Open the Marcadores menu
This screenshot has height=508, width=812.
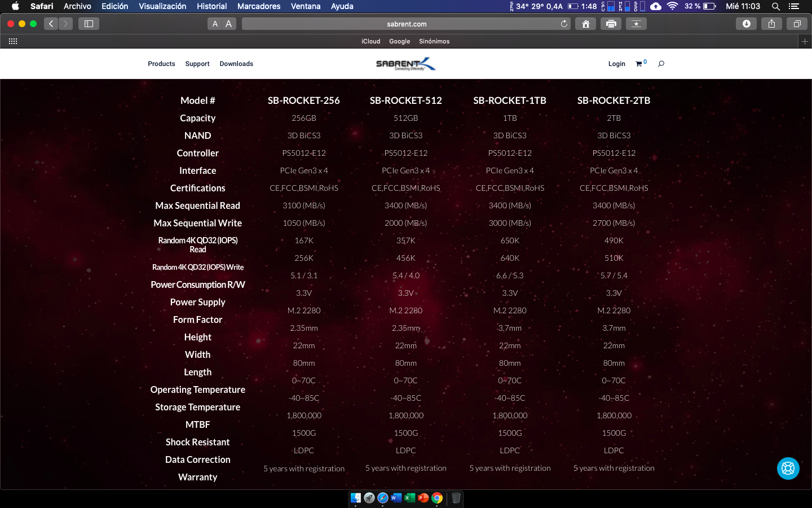coord(259,6)
